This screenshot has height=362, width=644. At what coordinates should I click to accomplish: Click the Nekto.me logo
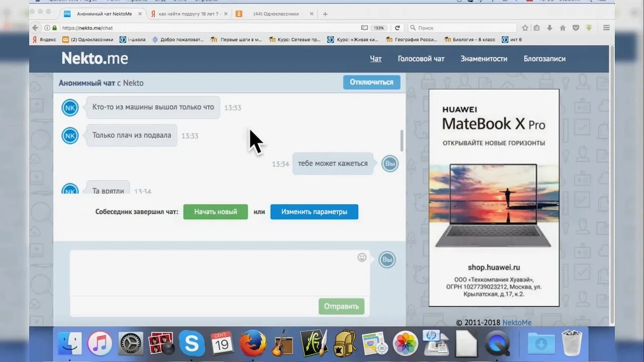pyautogui.click(x=95, y=58)
